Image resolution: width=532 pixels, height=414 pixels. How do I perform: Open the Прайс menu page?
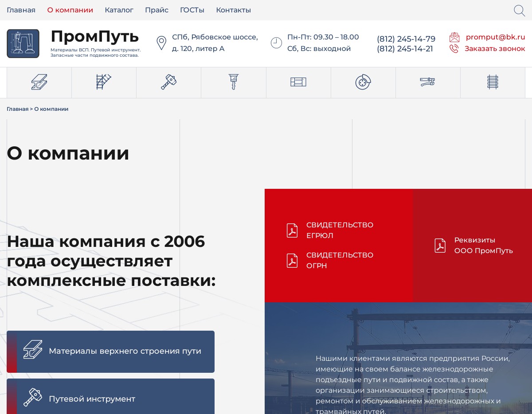[x=156, y=10]
